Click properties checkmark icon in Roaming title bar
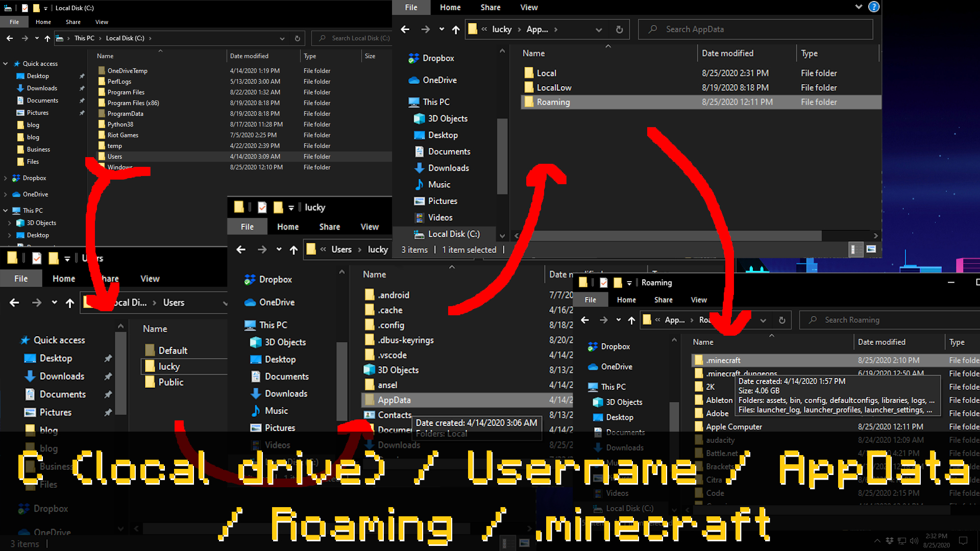The image size is (980, 551). point(604,283)
